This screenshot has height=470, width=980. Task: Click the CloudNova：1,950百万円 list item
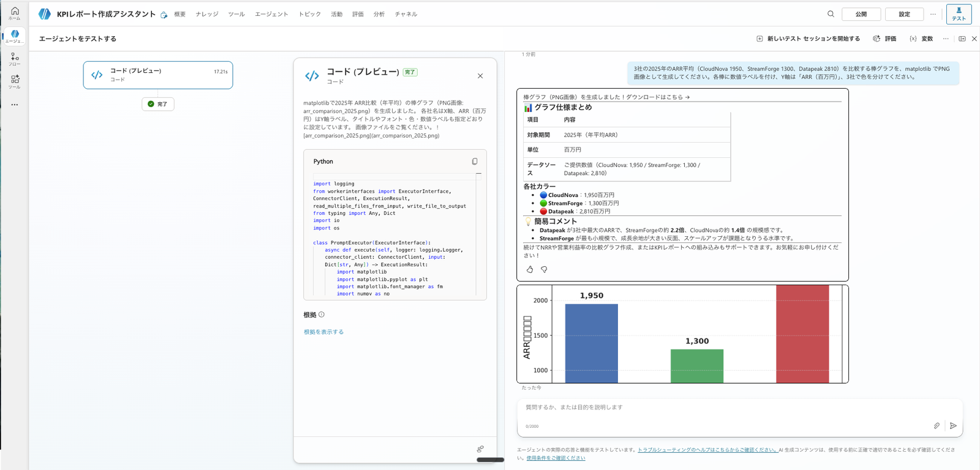point(577,195)
